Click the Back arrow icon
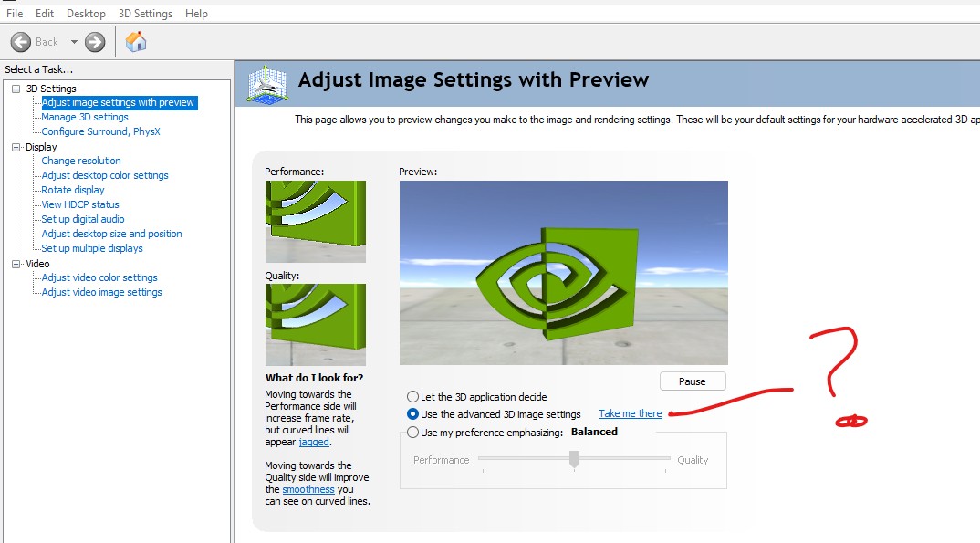Viewport: 980px width, 543px height. coord(21,42)
